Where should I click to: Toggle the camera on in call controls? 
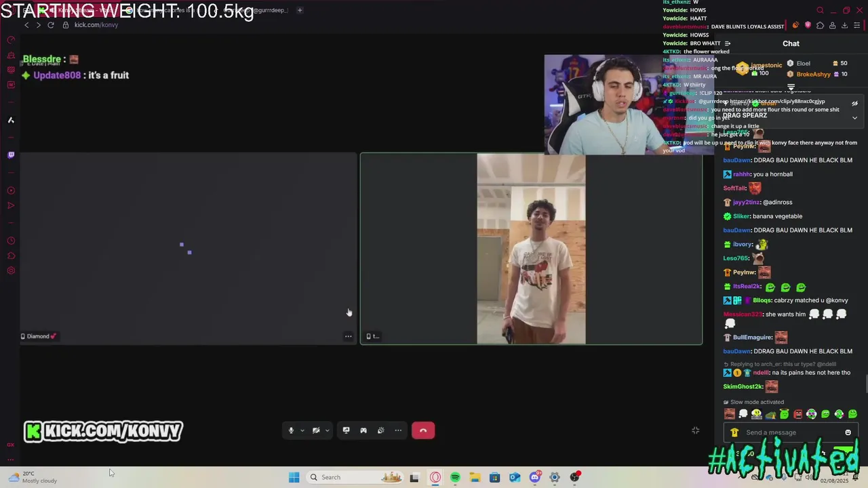tap(316, 430)
